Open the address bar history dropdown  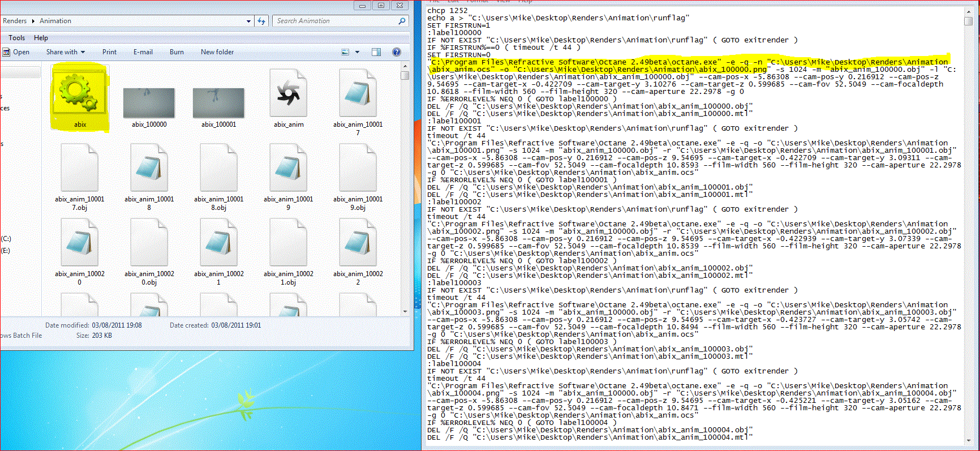point(248,21)
